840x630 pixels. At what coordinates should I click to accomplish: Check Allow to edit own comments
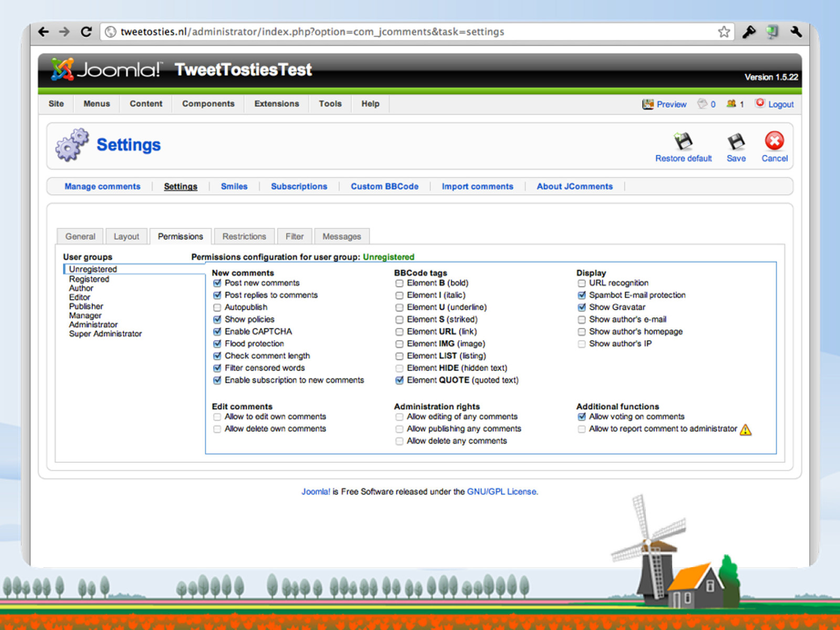click(x=217, y=417)
